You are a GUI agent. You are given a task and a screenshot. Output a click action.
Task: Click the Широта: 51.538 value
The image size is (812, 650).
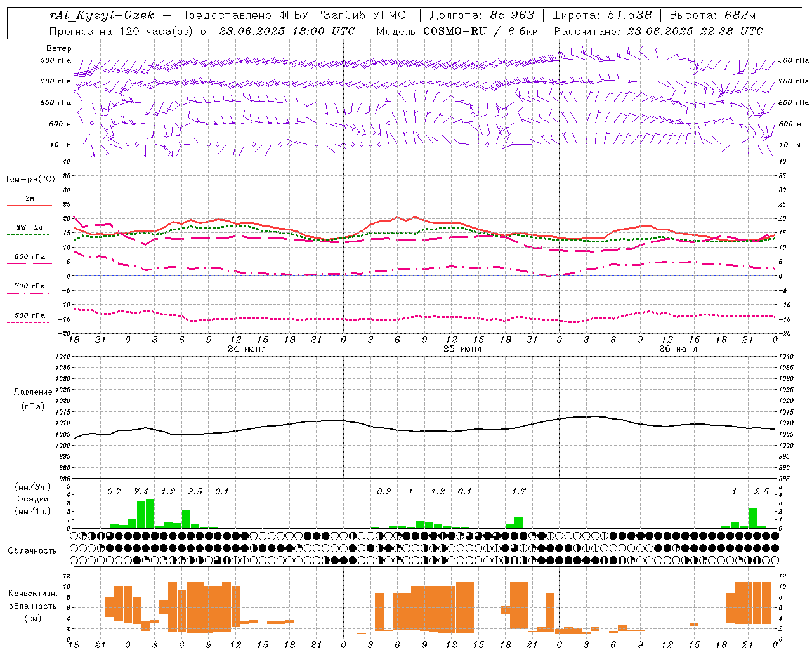tap(601, 15)
